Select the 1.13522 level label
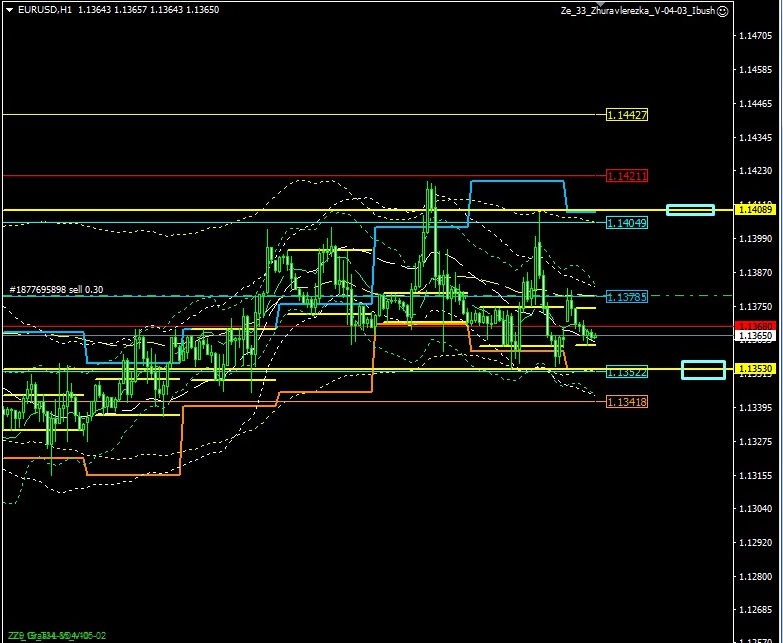 point(627,372)
